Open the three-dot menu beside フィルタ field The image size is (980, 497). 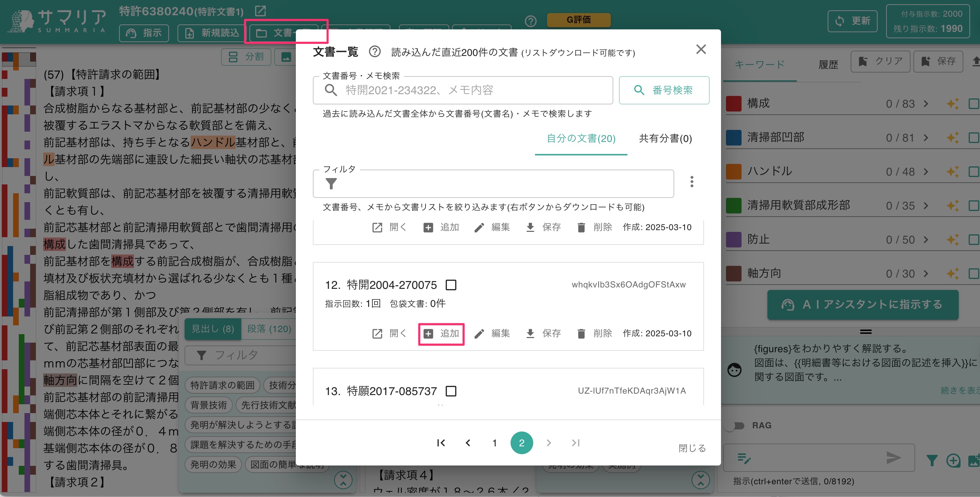tap(692, 182)
